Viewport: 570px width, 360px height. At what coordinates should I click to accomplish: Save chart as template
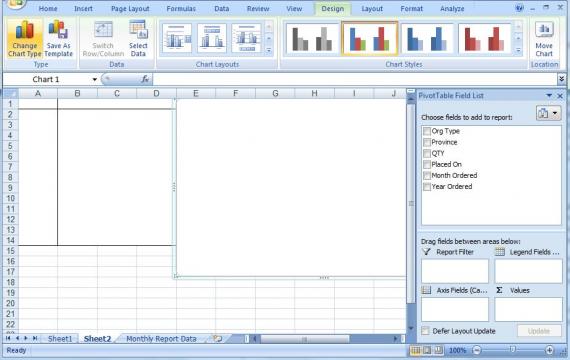point(59,39)
